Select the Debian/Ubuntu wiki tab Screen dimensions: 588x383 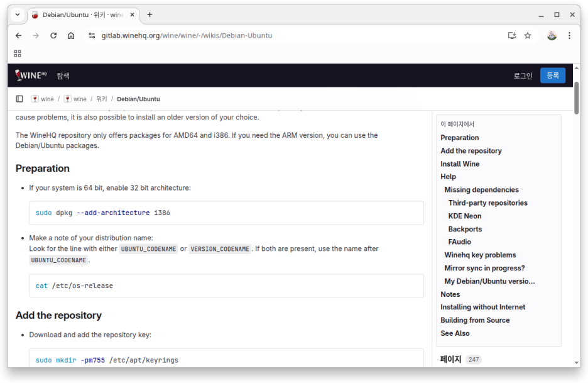pyautogui.click(x=84, y=15)
